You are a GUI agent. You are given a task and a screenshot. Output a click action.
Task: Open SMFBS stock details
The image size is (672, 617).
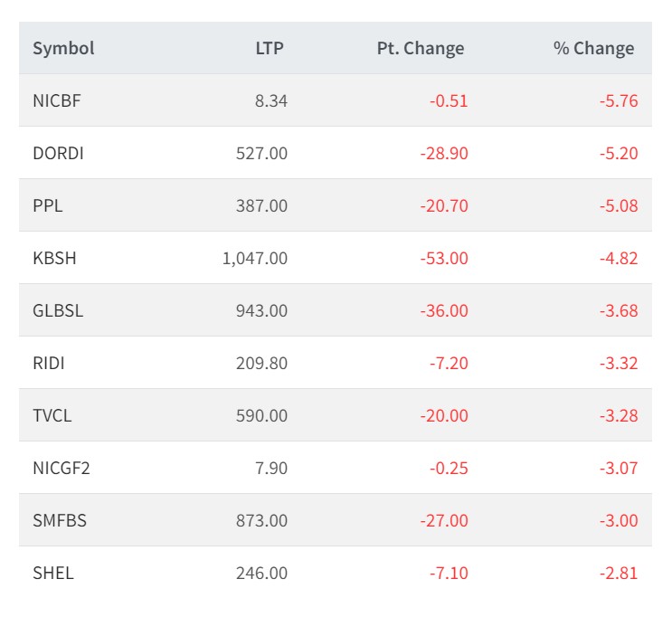click(x=60, y=521)
